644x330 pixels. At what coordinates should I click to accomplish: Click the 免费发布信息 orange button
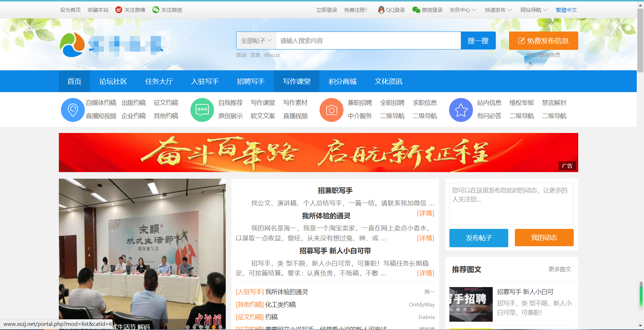[543, 41]
